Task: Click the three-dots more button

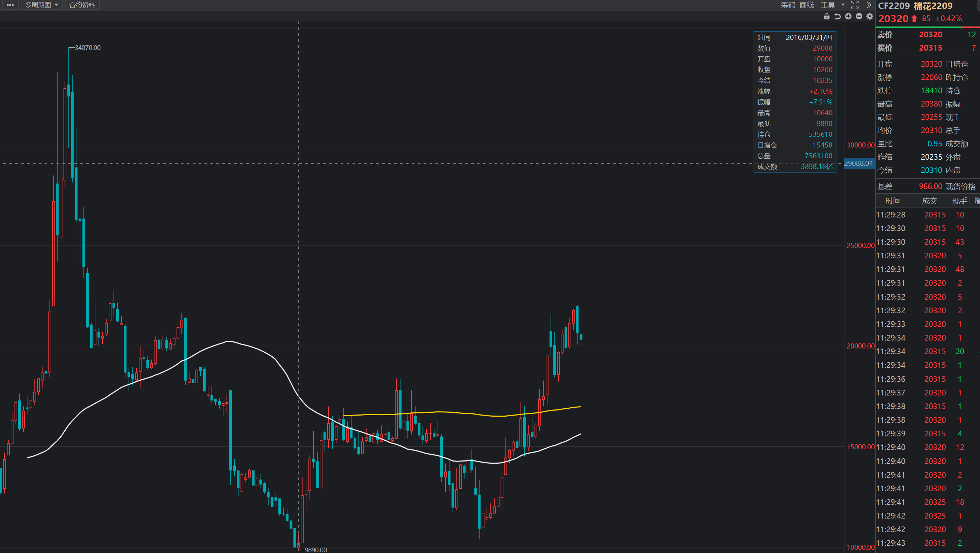Action: [10, 5]
